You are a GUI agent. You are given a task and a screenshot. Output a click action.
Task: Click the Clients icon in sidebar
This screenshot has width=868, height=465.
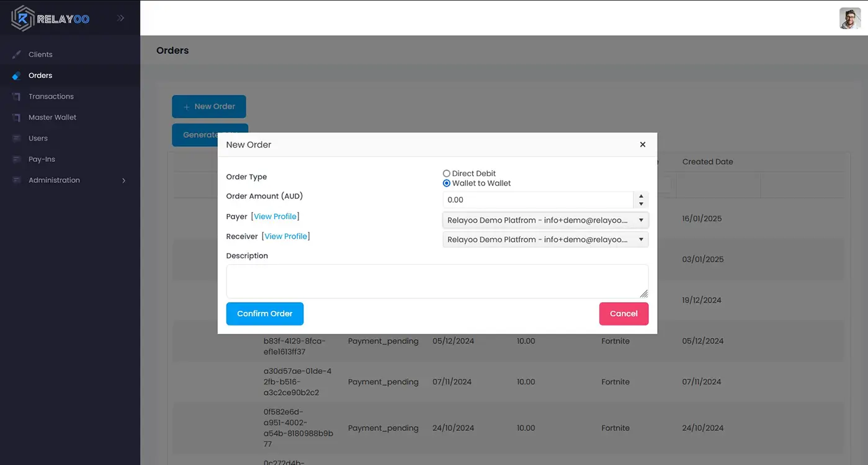pyautogui.click(x=17, y=55)
